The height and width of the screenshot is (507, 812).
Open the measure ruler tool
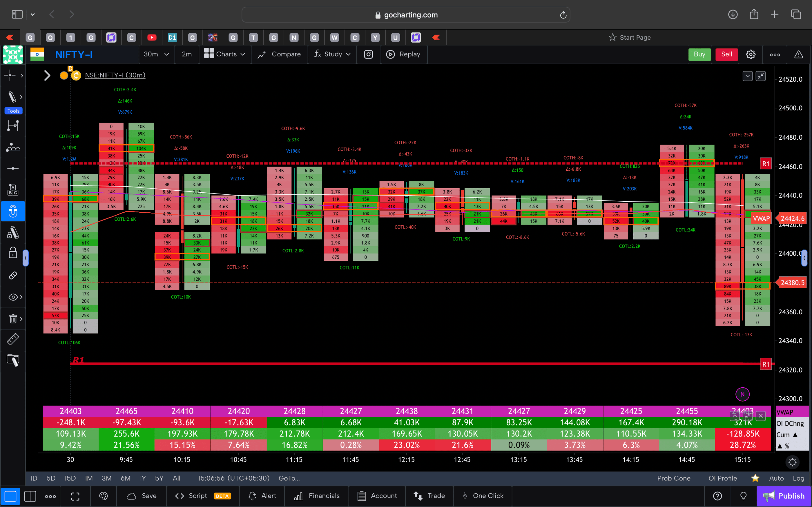(13, 339)
